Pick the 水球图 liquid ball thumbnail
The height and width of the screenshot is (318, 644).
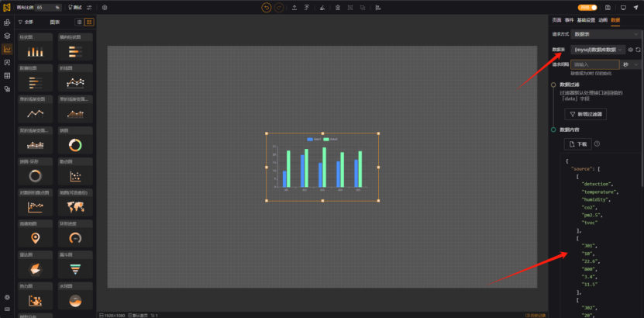75,296
